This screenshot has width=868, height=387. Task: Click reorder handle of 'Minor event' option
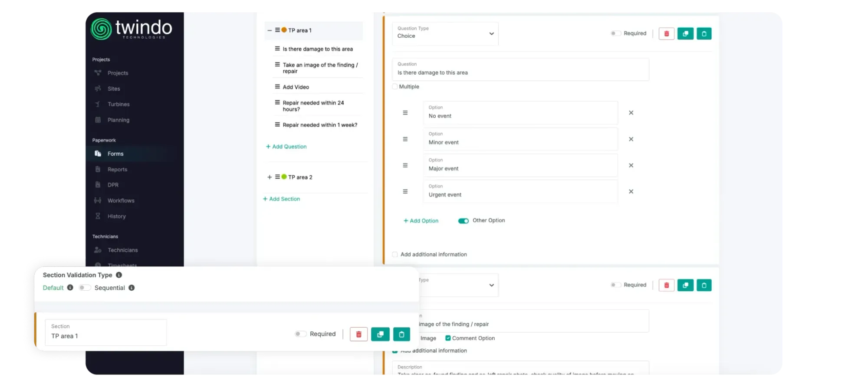click(x=405, y=139)
